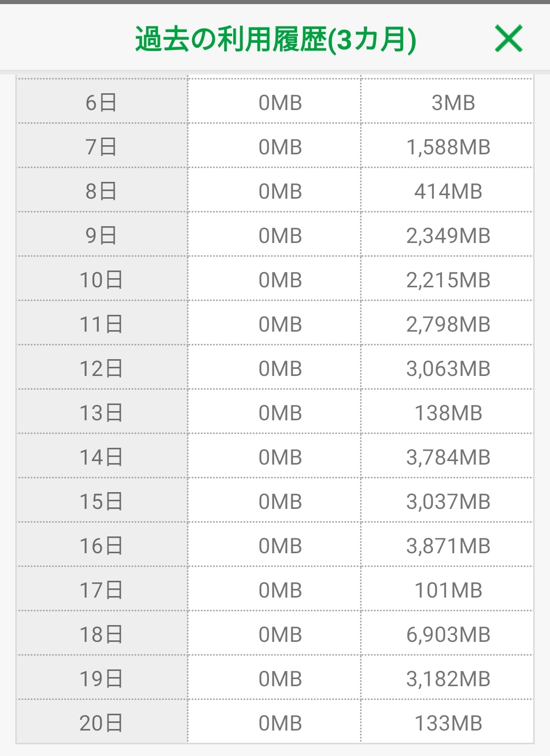The height and width of the screenshot is (756, 550).
Task: Tap the 過去の利用履歴(3カ月) title
Action: pyautogui.click(x=276, y=39)
